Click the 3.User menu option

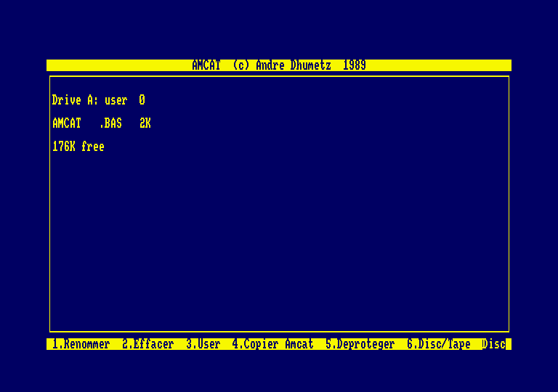(203, 344)
